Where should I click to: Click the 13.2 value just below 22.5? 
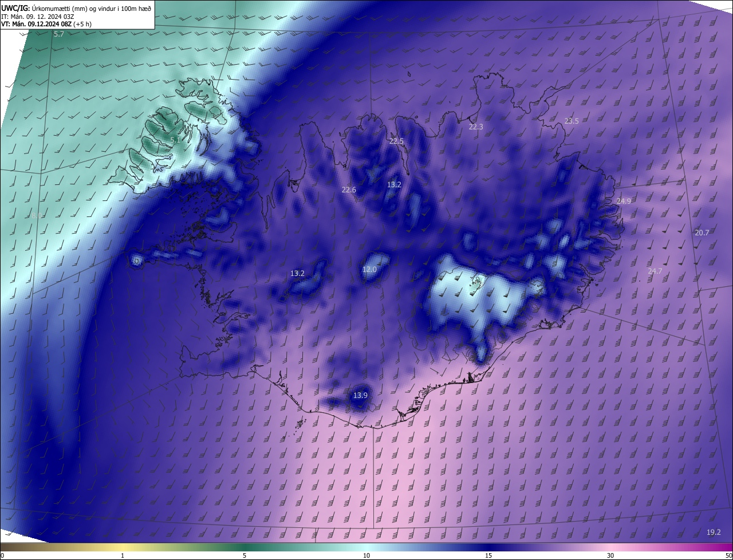coord(394,185)
